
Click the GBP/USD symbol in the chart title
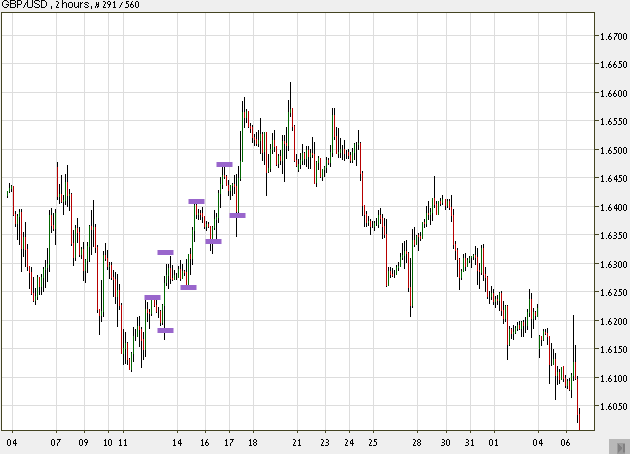click(x=25, y=5)
